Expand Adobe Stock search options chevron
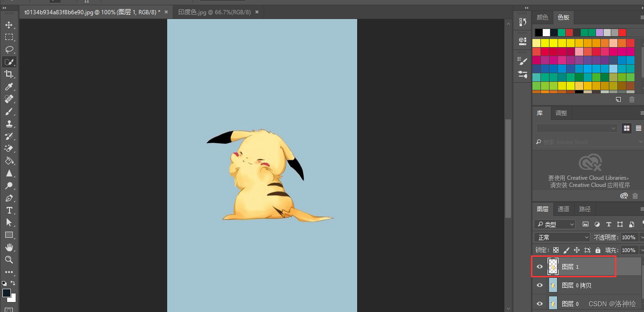Viewport: 644px width, 312px height. point(640,142)
